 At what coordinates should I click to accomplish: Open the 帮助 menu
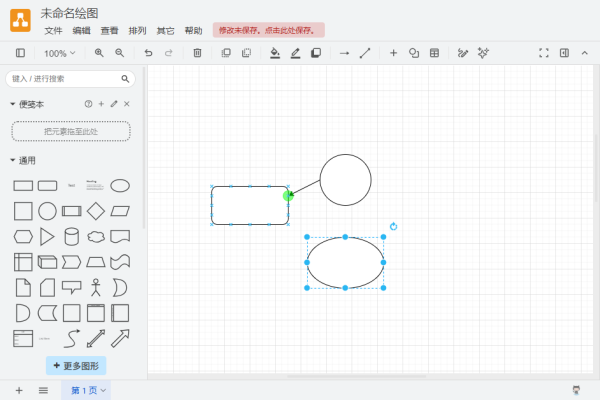click(193, 31)
